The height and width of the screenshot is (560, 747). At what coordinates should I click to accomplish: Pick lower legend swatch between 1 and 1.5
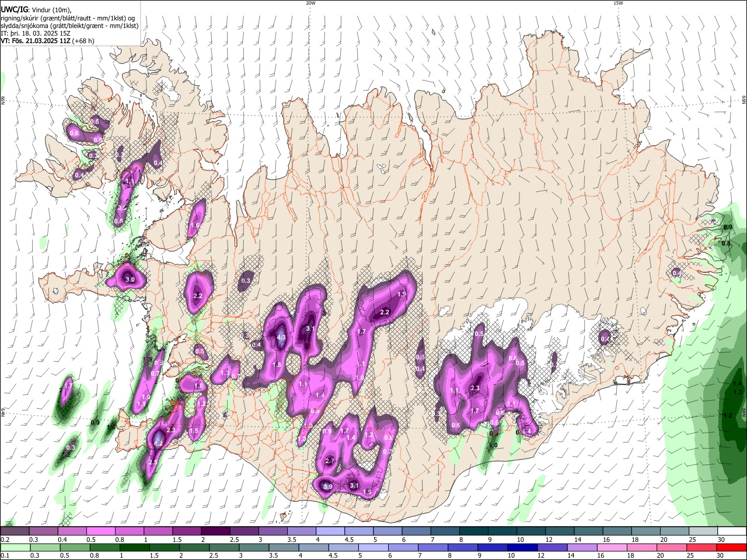tap(134, 548)
